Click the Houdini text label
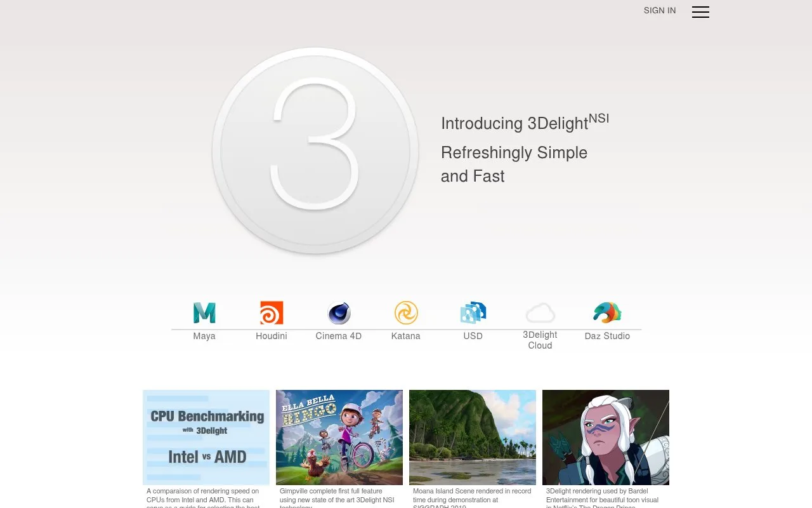Viewport: 812px width, 508px height. coord(272,336)
